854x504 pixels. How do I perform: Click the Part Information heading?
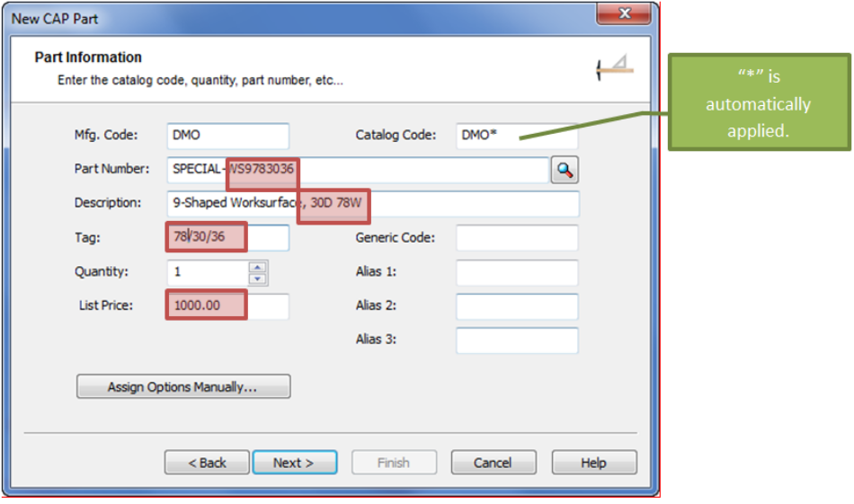[x=88, y=57]
